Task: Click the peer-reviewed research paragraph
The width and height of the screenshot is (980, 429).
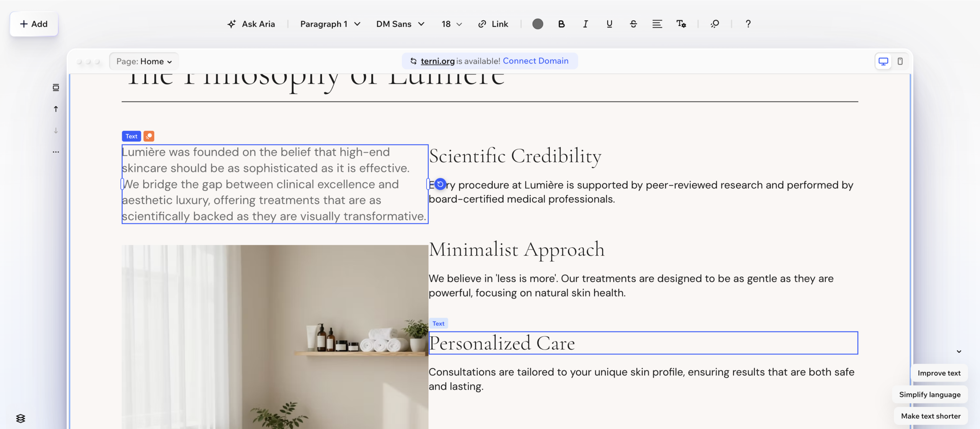Action: click(641, 192)
